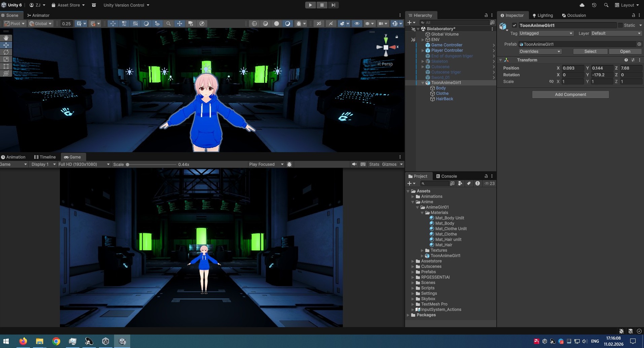Select the Rect tool in Scene view
644x348 pixels.
(6, 66)
